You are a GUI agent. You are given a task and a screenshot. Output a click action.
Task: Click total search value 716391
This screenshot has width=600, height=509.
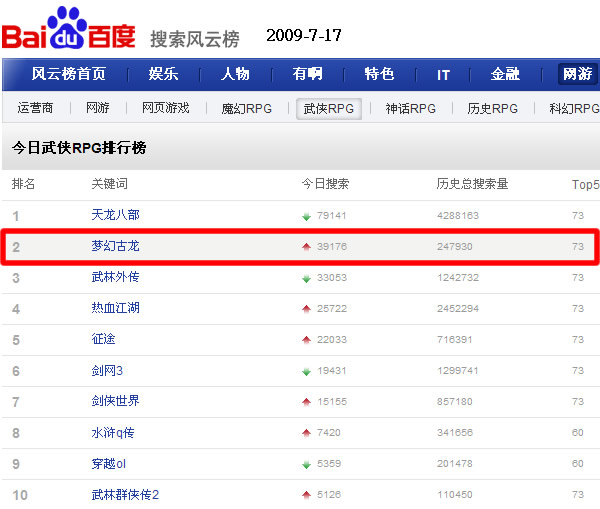point(455,339)
